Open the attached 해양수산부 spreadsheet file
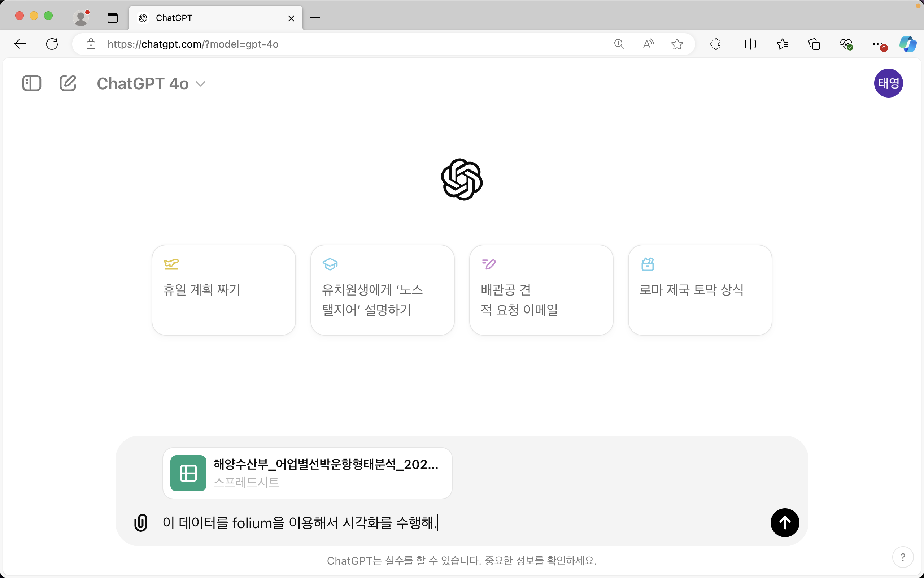The image size is (924, 578). [x=308, y=473]
